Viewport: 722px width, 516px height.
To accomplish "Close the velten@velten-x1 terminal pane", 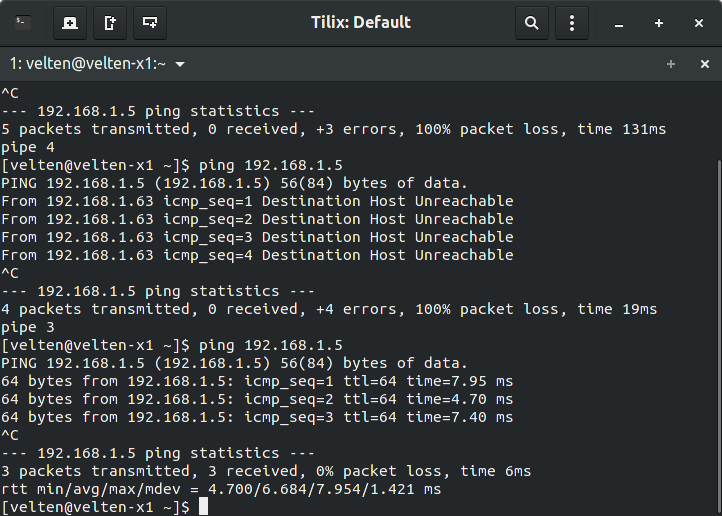I will pyautogui.click(x=705, y=64).
